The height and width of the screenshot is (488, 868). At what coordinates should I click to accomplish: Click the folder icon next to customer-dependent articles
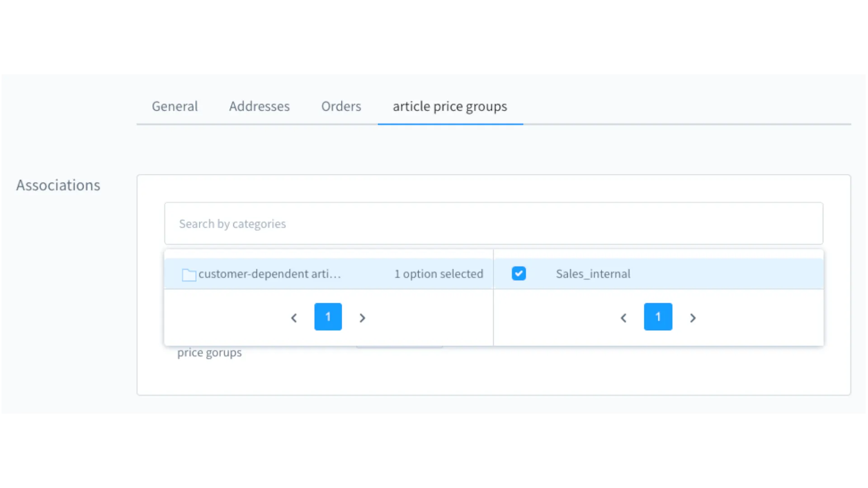(x=189, y=274)
